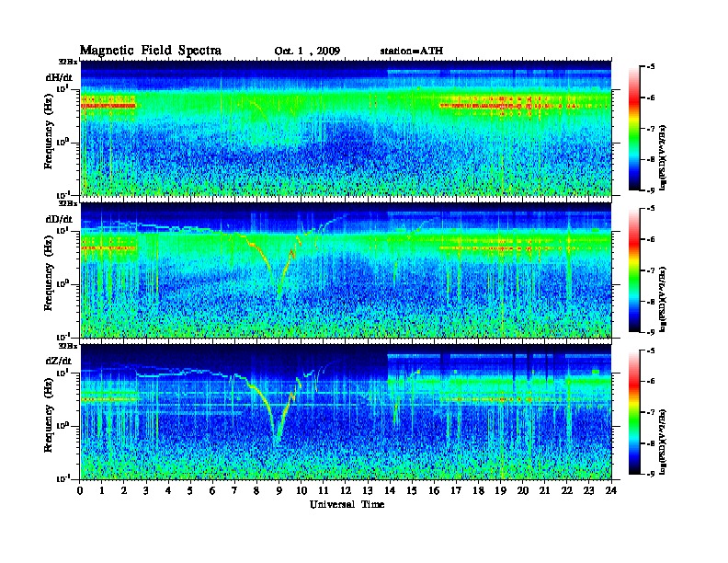Click the dZ/dt spectrogram plot
This screenshot has width=728, height=563.
tap(346, 412)
